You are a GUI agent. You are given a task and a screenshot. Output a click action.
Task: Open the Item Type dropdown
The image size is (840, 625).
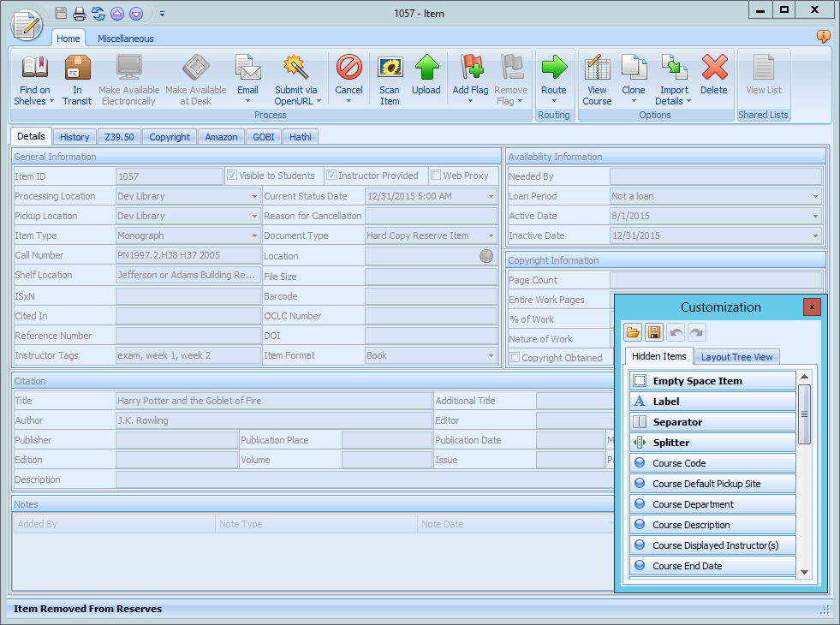pyautogui.click(x=254, y=235)
